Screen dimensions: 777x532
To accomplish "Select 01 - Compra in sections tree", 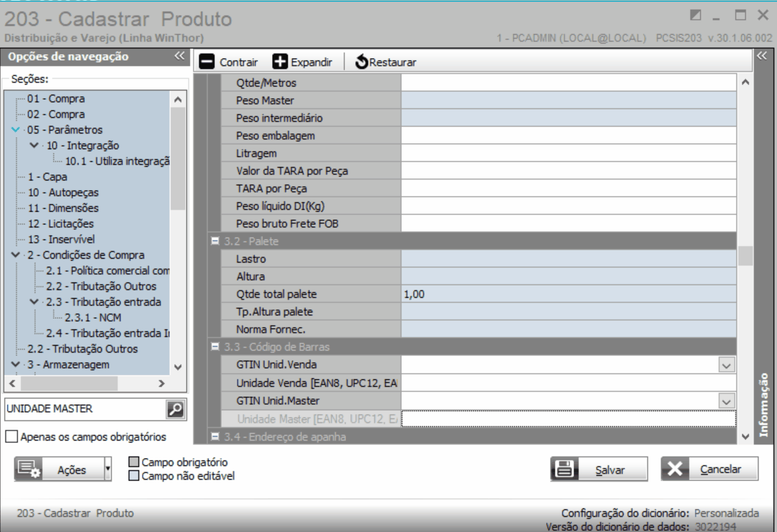I will coord(56,98).
